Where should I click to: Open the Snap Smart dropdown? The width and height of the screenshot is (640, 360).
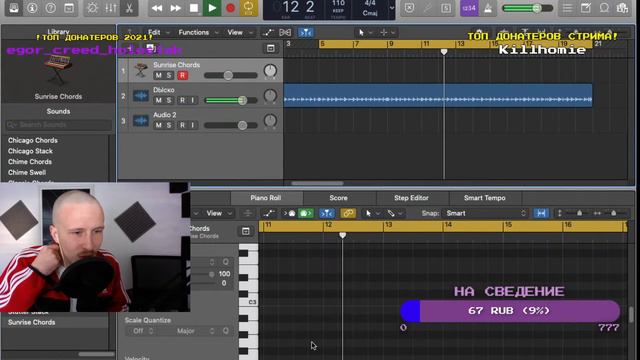coord(486,213)
